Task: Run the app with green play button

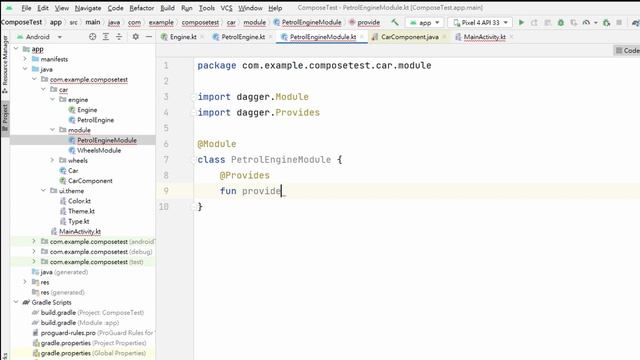Action: click(x=521, y=22)
